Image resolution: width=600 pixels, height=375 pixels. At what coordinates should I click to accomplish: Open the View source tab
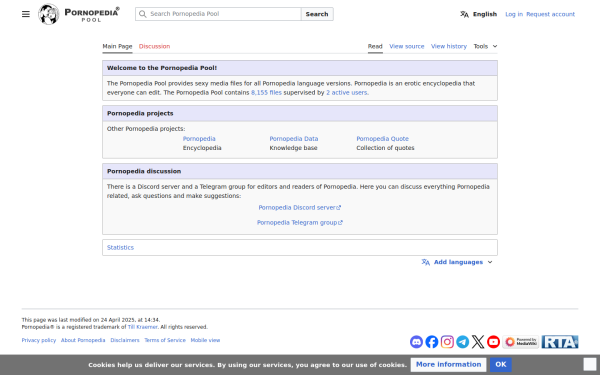407,46
